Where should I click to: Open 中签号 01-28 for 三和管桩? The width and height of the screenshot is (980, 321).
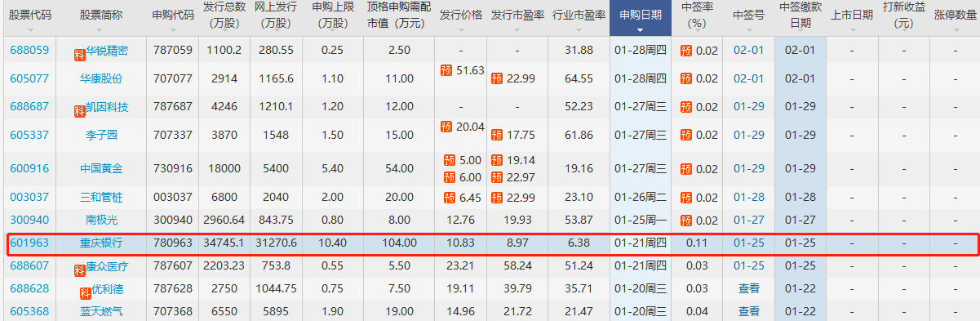[x=749, y=198]
